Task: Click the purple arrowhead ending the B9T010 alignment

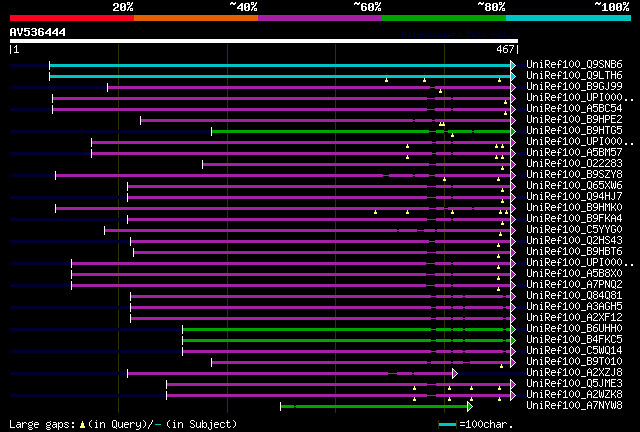Action: click(x=513, y=363)
